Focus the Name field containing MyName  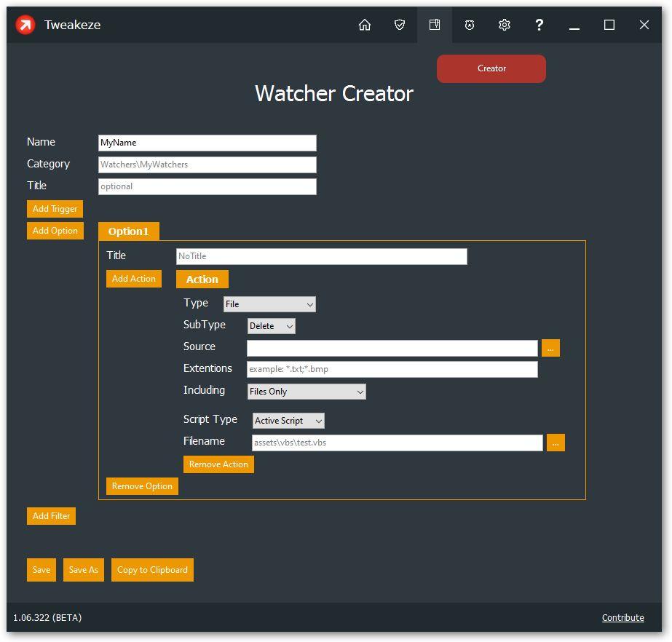(x=207, y=143)
